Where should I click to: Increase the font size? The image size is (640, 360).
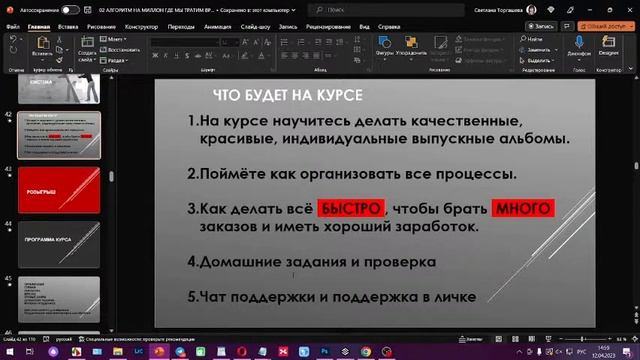(245, 42)
